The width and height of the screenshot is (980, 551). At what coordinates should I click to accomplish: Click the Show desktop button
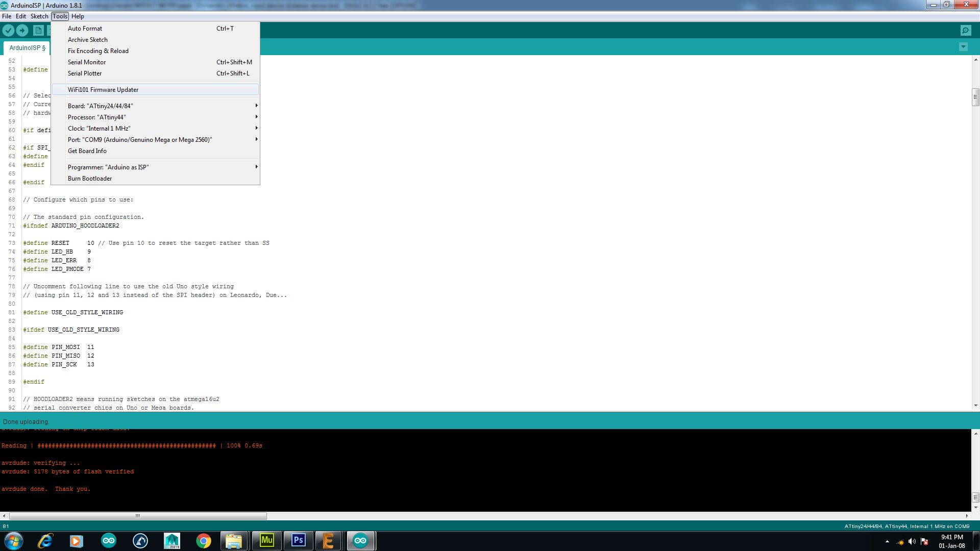tap(976, 541)
